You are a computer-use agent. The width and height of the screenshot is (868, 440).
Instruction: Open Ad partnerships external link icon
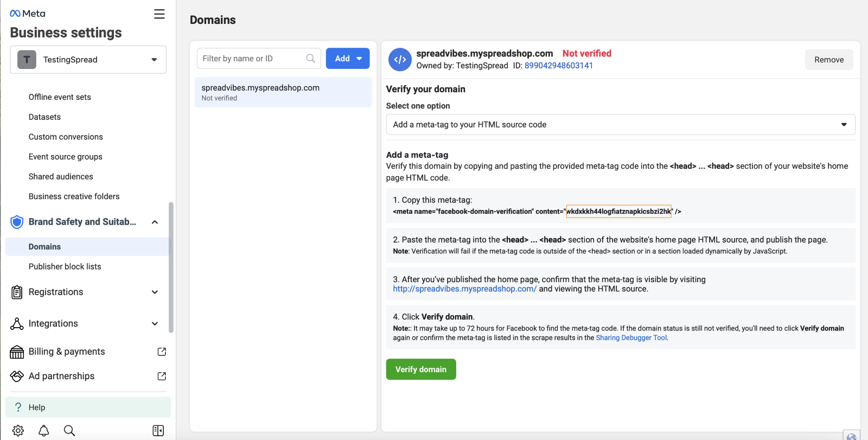click(162, 376)
